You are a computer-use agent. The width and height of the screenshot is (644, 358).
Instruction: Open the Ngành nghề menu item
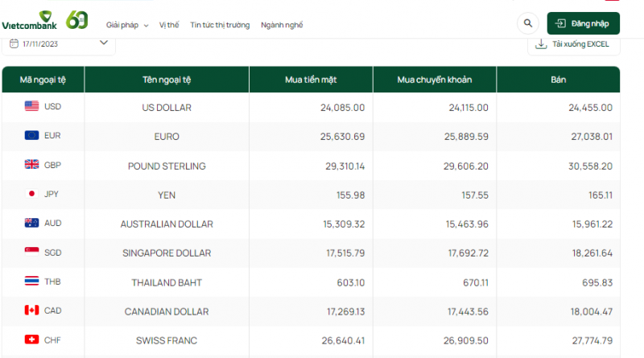[282, 25]
